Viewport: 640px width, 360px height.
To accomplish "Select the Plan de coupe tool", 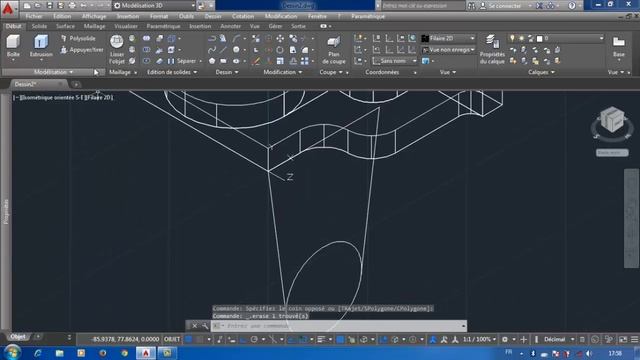I will [x=333, y=49].
